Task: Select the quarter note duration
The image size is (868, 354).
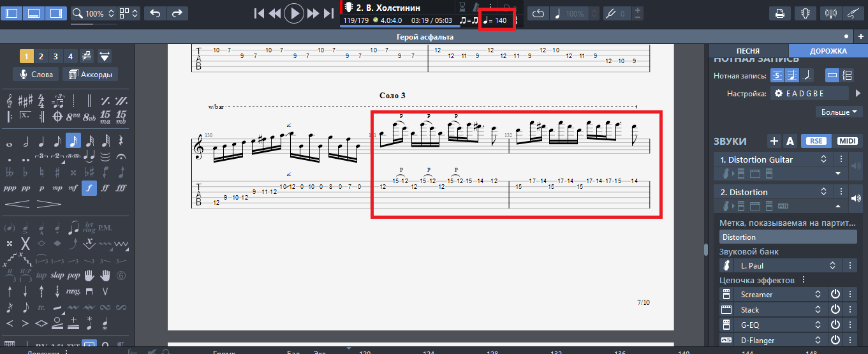Action: (x=42, y=140)
